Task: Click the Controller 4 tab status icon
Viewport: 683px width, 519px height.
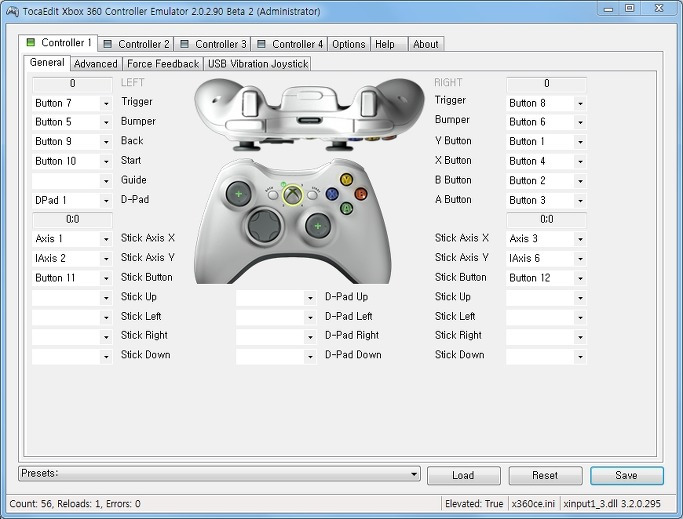Action: click(x=261, y=44)
